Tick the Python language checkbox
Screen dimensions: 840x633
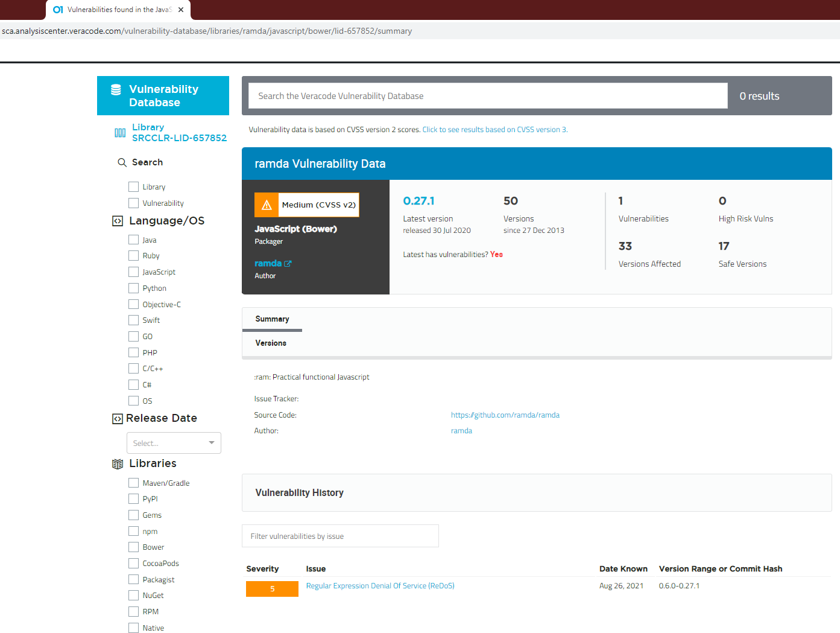click(134, 288)
